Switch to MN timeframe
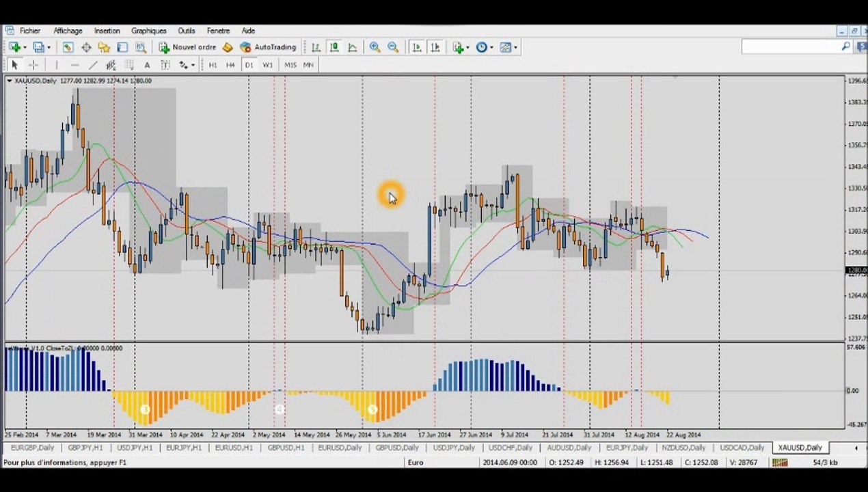Viewport: 868px width, 492px height. click(x=308, y=65)
